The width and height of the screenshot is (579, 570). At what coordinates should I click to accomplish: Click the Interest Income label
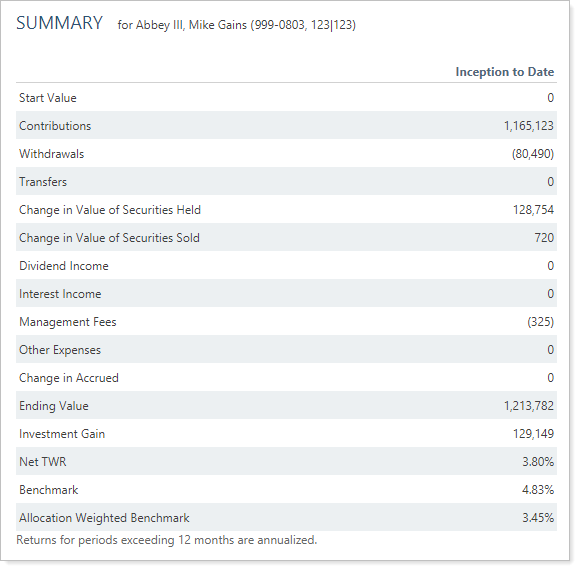pos(60,294)
